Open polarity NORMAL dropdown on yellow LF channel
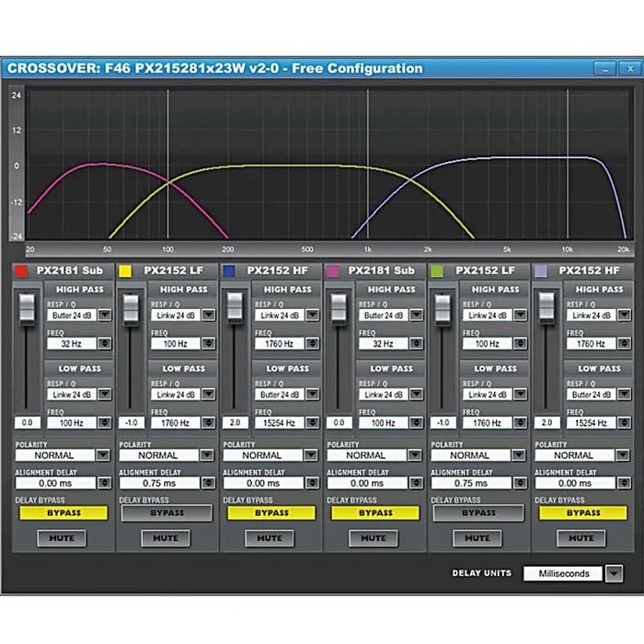Viewport: 644px width, 644px height. 207,455
